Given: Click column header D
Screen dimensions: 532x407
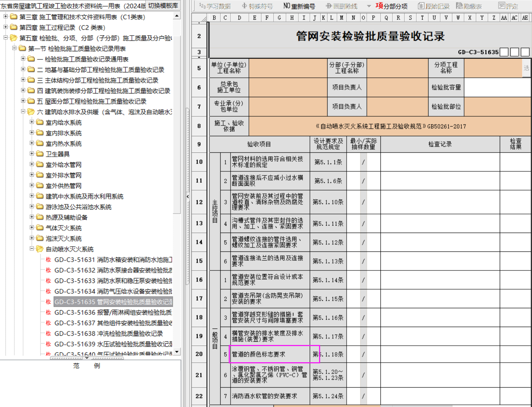Looking at the screenshot, I should (239, 17).
